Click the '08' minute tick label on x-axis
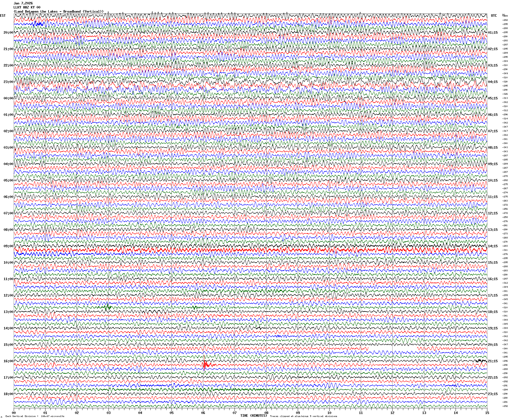Image resolution: width=509 pixels, height=420 pixels. 266,413
